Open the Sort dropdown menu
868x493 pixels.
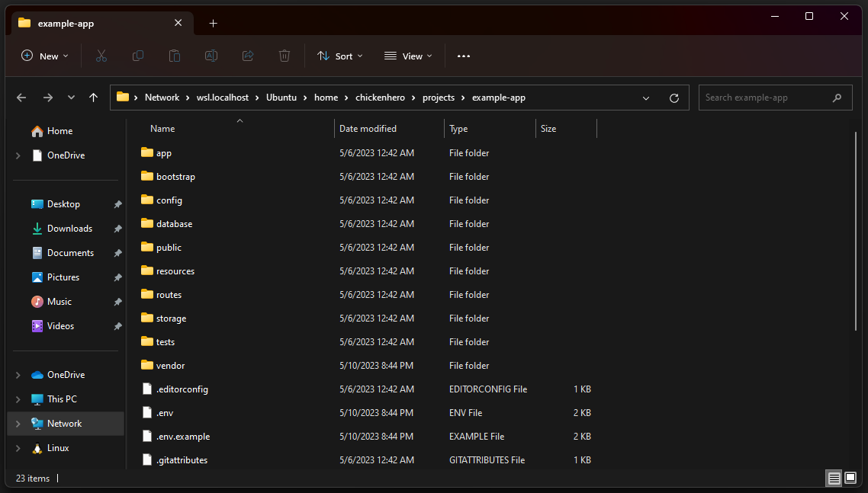click(x=340, y=56)
